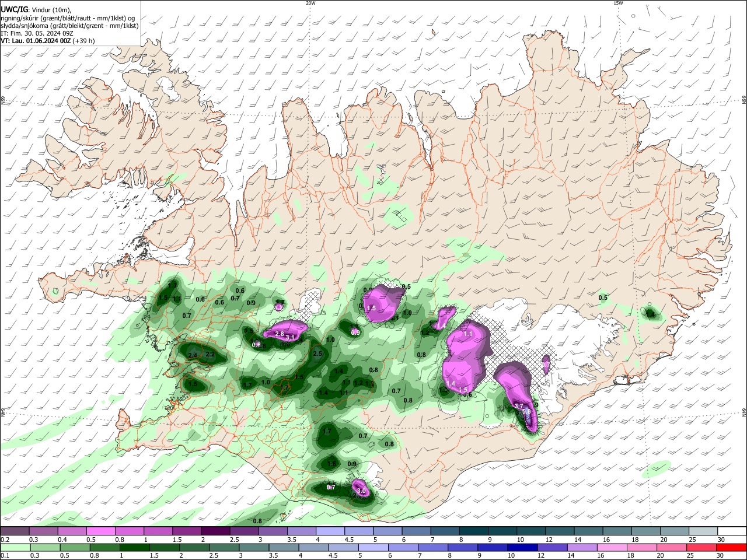Image resolution: width=747 pixels, height=560 pixels.
Task: Click the 'rigning/skúrir' legend description line
Action: (68, 18)
